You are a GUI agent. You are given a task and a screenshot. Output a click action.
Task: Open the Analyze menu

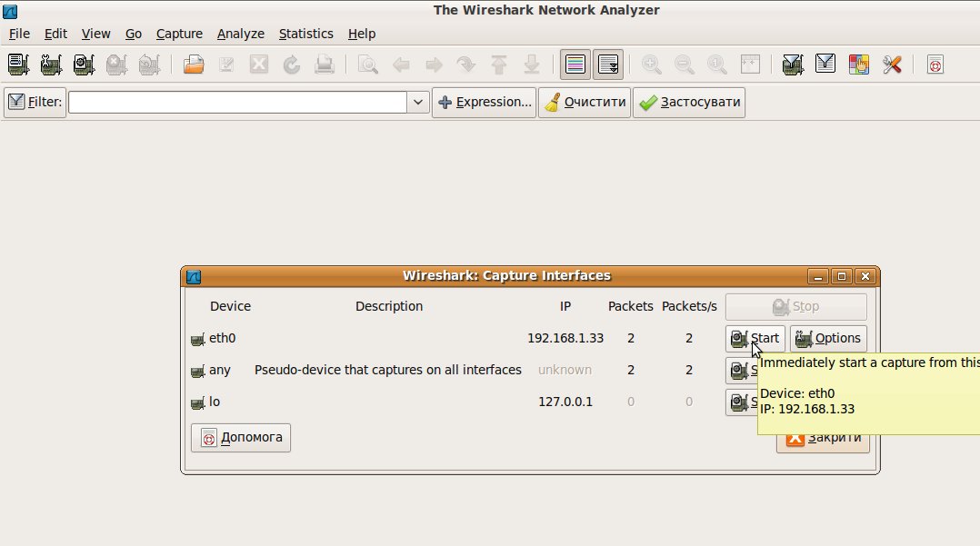(241, 34)
